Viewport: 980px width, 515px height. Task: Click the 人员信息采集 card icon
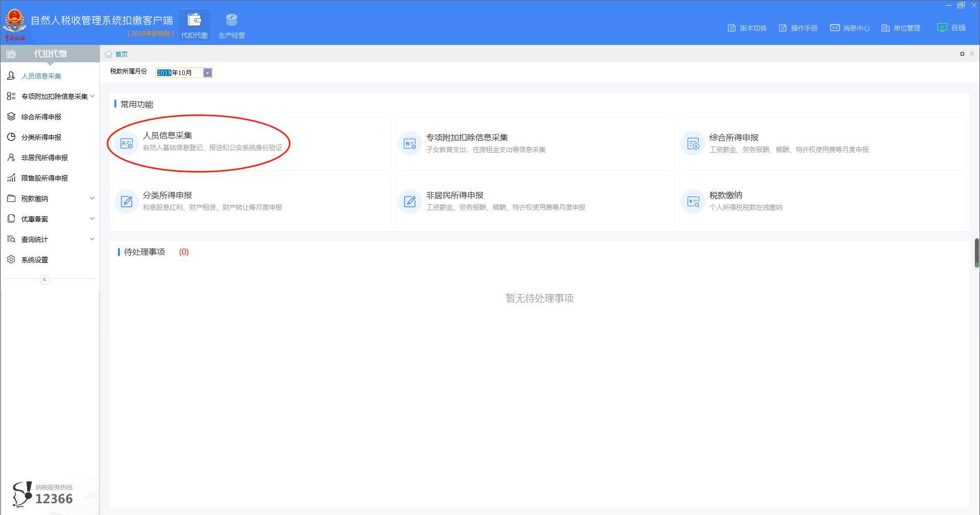[127, 144]
